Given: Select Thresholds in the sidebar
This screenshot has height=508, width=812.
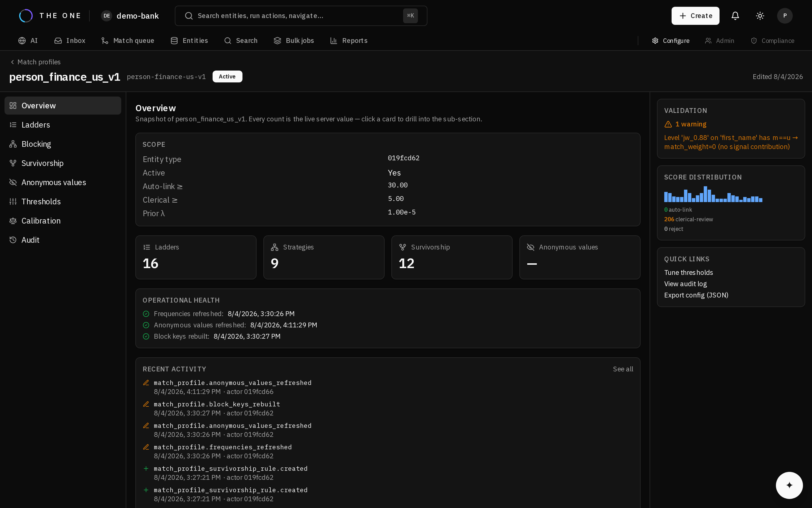Looking at the screenshot, I should tap(63, 202).
